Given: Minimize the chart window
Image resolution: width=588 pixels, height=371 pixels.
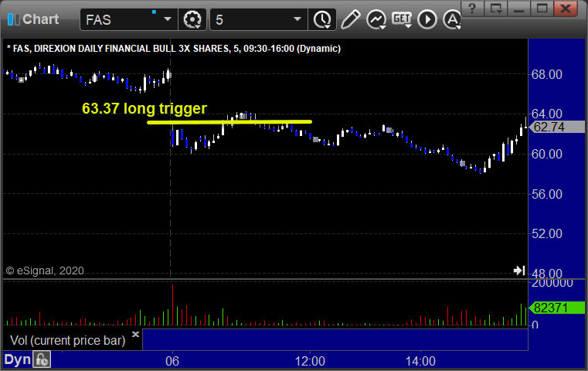Looking at the screenshot, I should click(x=519, y=9).
